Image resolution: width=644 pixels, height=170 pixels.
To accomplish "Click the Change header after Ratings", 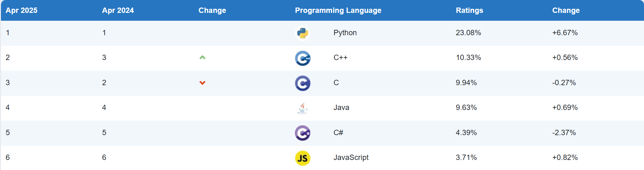I will pos(566,10).
